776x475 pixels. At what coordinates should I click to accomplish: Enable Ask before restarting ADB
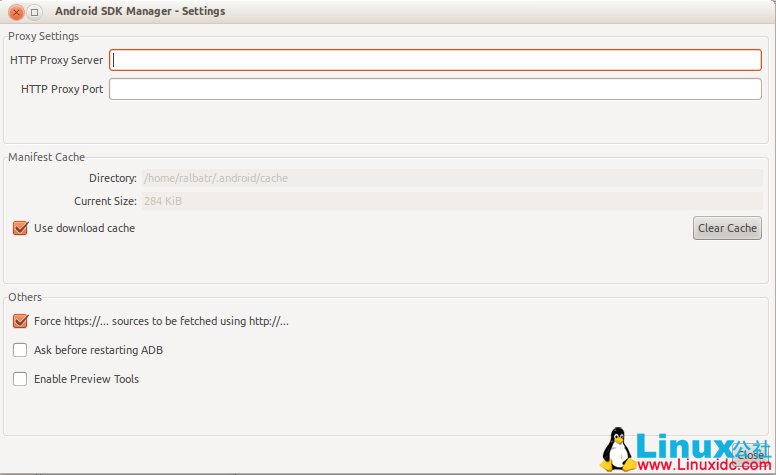click(x=20, y=350)
